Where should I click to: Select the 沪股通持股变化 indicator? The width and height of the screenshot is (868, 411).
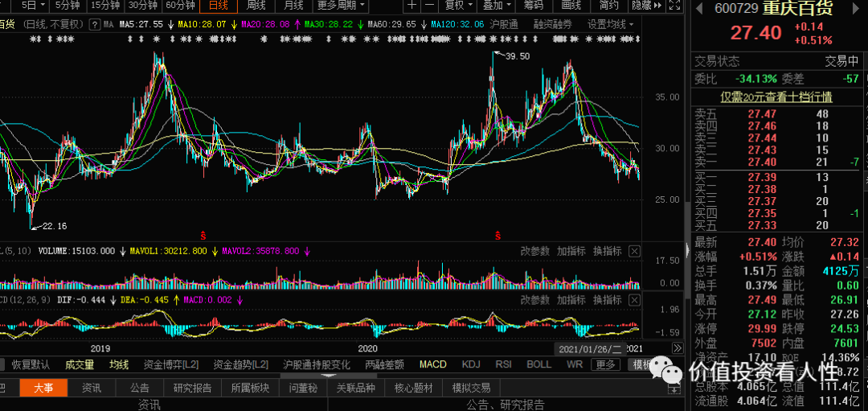[x=317, y=364]
